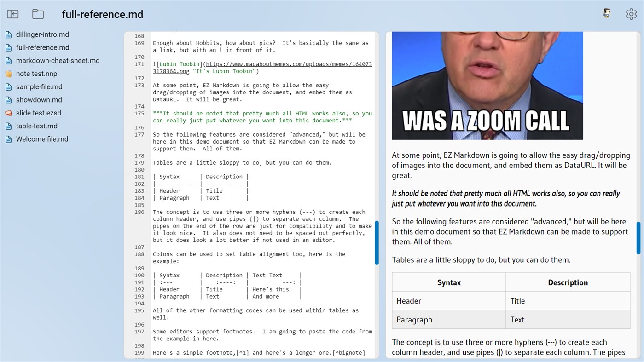Open the folder browser icon

pyautogui.click(x=38, y=14)
